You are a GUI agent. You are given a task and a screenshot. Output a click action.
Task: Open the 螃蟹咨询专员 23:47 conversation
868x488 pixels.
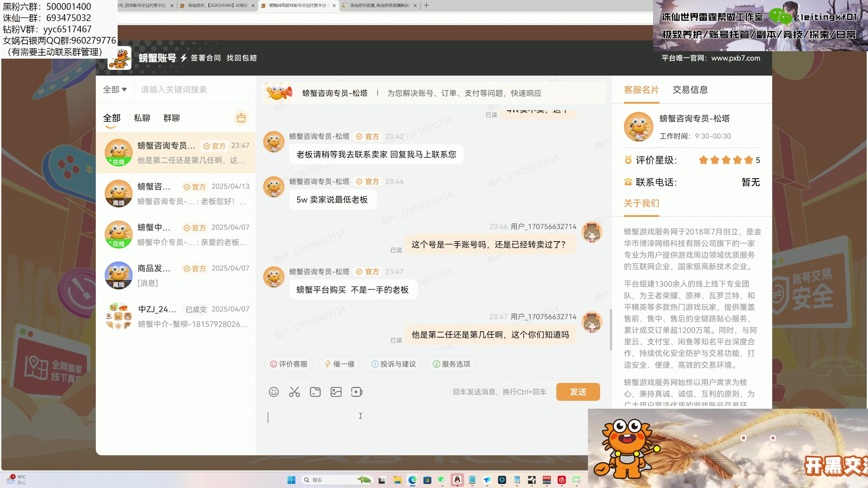(x=176, y=152)
